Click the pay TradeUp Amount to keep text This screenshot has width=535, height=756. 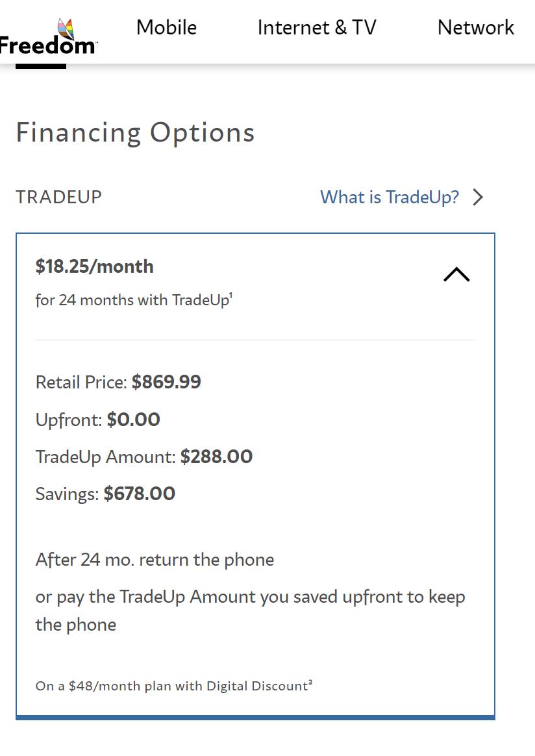click(250, 597)
